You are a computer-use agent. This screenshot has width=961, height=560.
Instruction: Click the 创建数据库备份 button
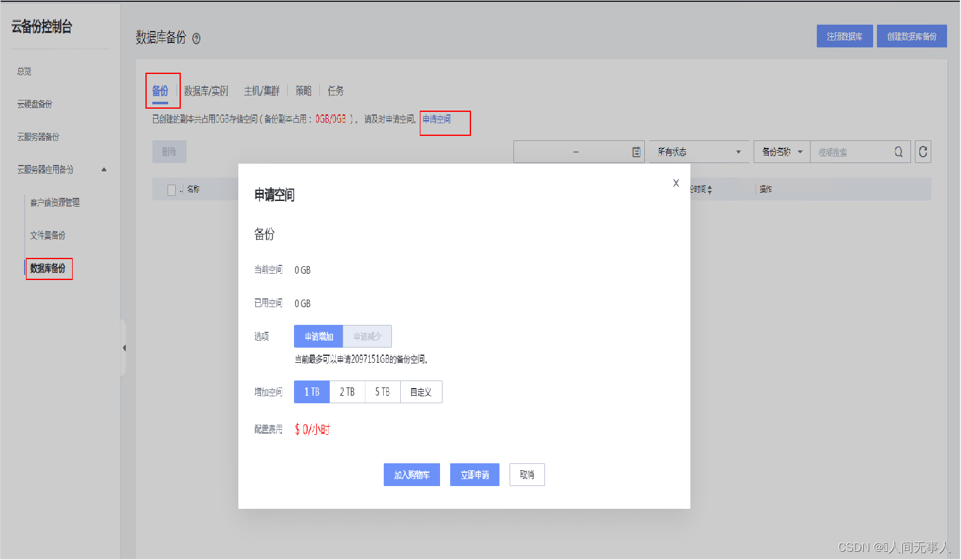[x=912, y=36]
